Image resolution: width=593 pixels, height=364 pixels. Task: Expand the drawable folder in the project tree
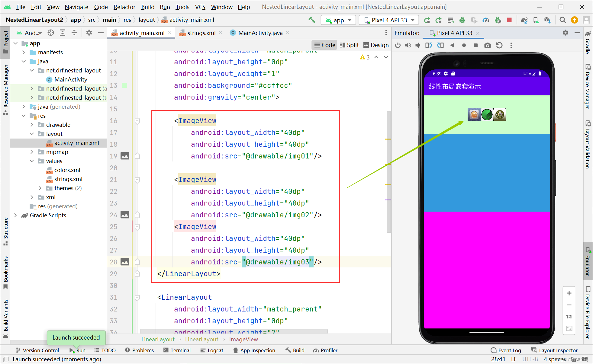(x=32, y=125)
